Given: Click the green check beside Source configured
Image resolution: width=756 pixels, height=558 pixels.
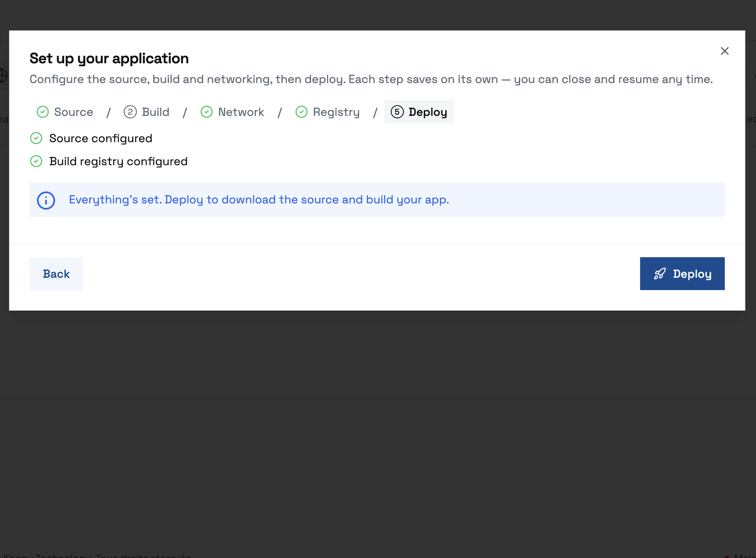Looking at the screenshot, I should click(x=36, y=138).
